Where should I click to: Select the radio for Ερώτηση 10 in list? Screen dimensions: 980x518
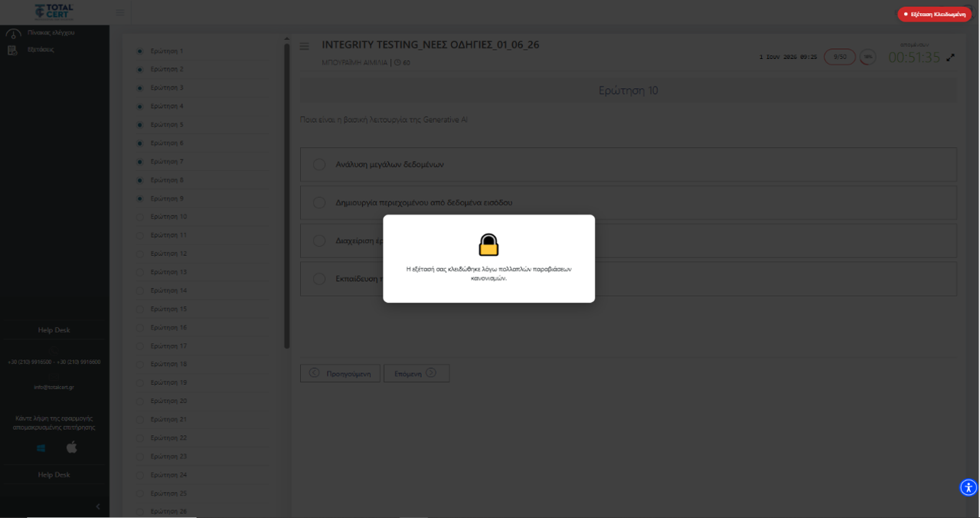coord(140,217)
